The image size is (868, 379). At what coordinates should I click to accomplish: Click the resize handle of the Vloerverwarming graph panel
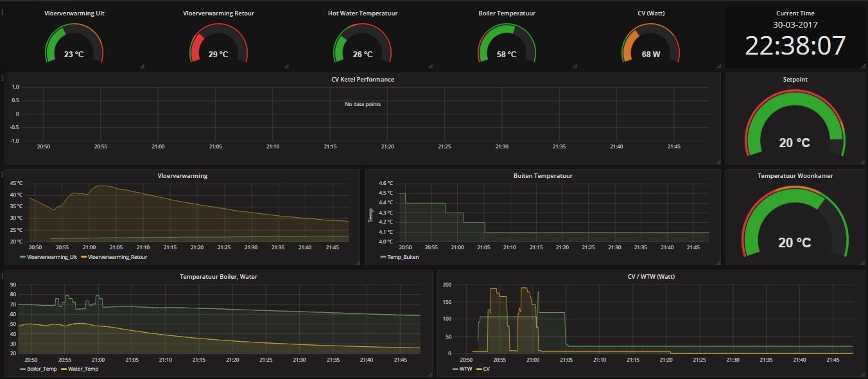click(357, 262)
